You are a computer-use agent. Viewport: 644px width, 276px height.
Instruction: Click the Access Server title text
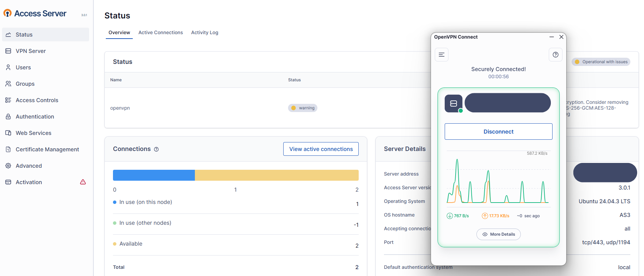40,13
